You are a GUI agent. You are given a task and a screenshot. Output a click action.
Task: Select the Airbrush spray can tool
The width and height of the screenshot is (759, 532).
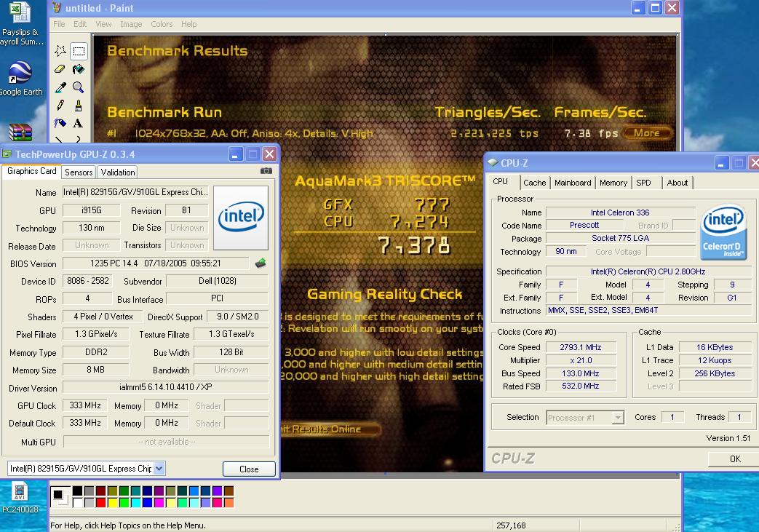(x=60, y=123)
